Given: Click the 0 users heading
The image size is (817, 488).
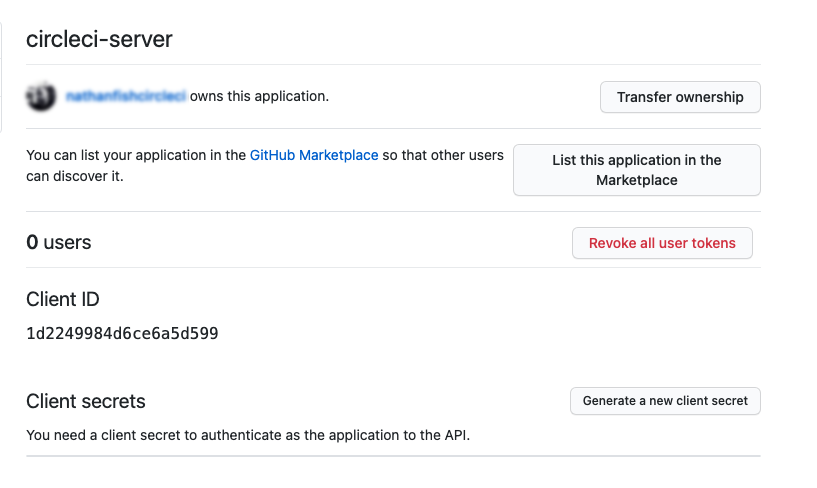Looking at the screenshot, I should 59,242.
